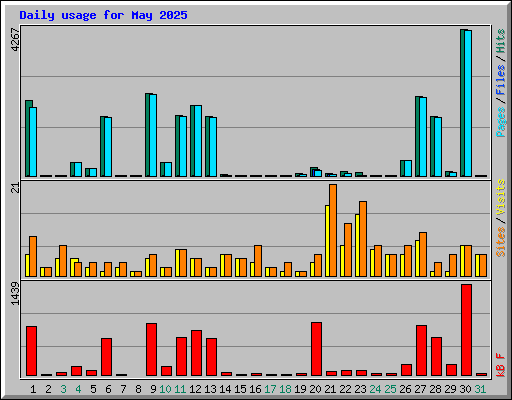512x400 pixels.
Task: Click the red bar for day 9
Action: tap(151, 349)
